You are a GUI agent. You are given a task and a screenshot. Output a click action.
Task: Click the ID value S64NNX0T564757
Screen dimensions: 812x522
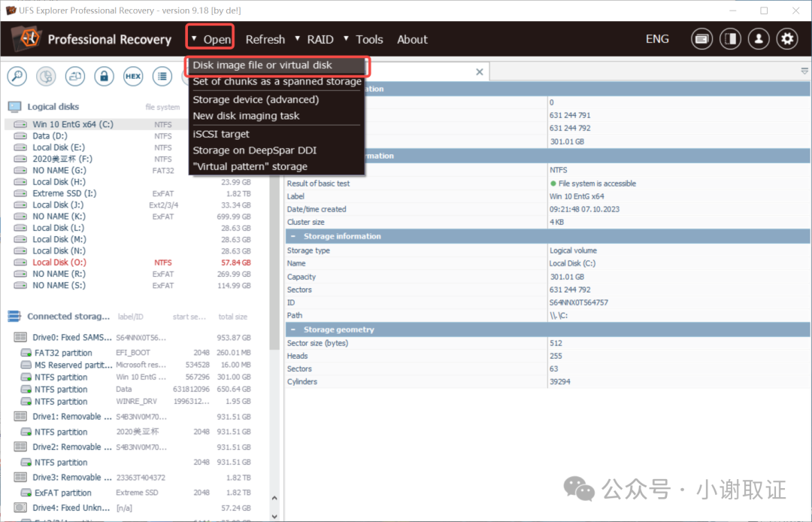(579, 302)
